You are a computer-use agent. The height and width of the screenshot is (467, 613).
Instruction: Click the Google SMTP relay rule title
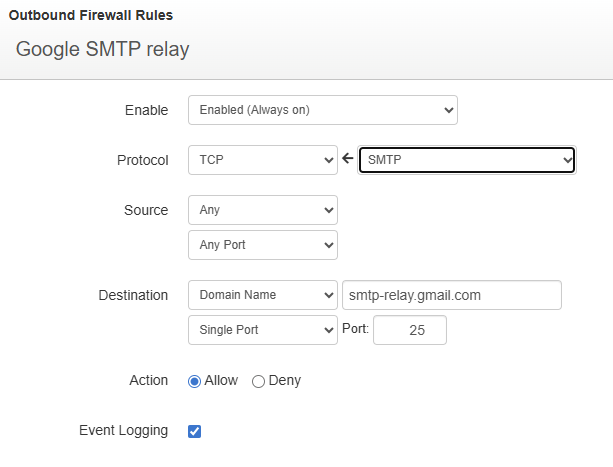coord(102,49)
